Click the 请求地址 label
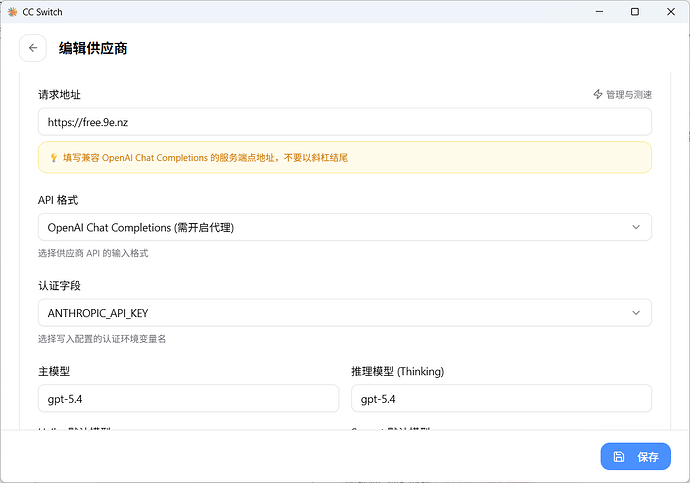The width and height of the screenshot is (690, 483). pyautogui.click(x=59, y=94)
